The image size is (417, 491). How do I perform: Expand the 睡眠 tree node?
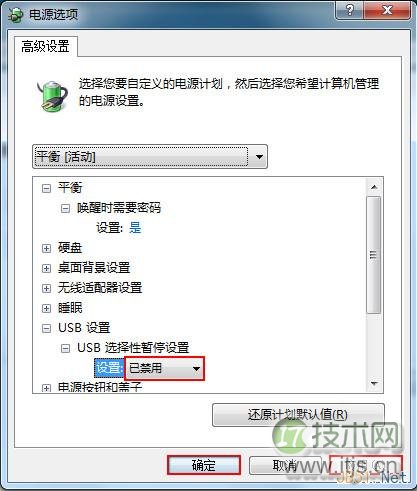46,308
